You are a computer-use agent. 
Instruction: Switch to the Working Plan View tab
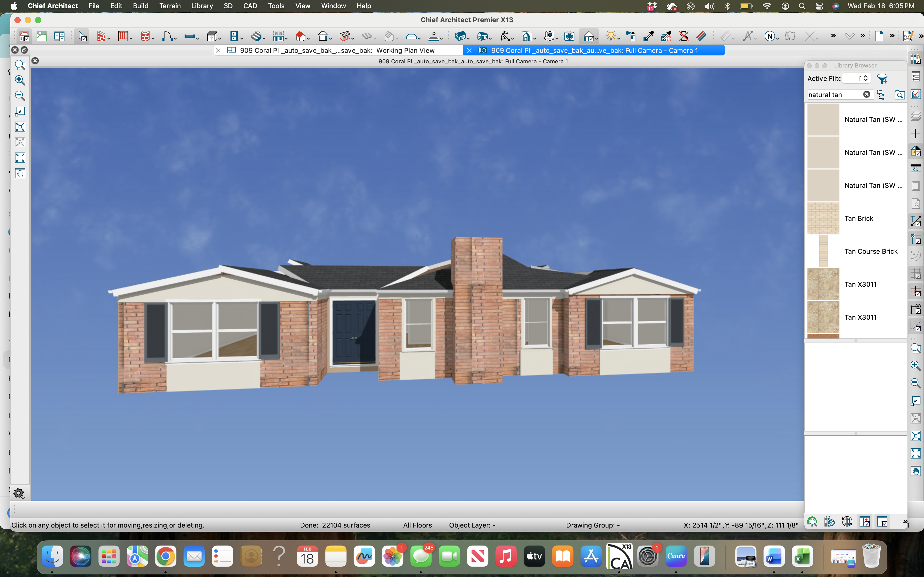point(336,50)
